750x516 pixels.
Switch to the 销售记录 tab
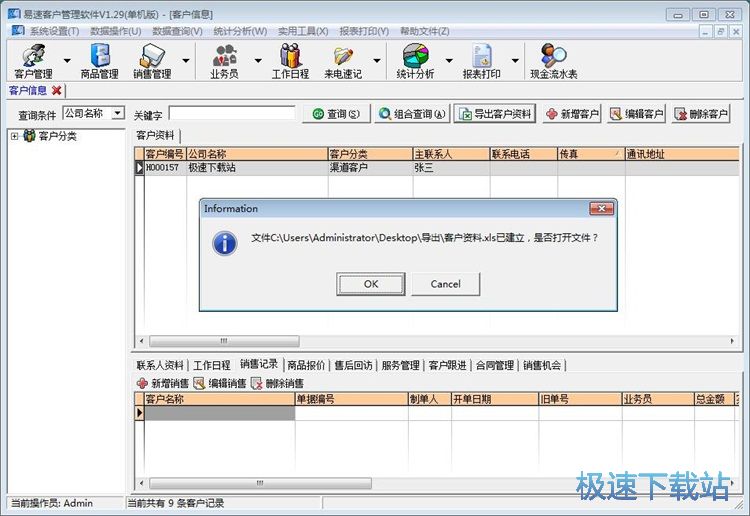[x=259, y=364]
